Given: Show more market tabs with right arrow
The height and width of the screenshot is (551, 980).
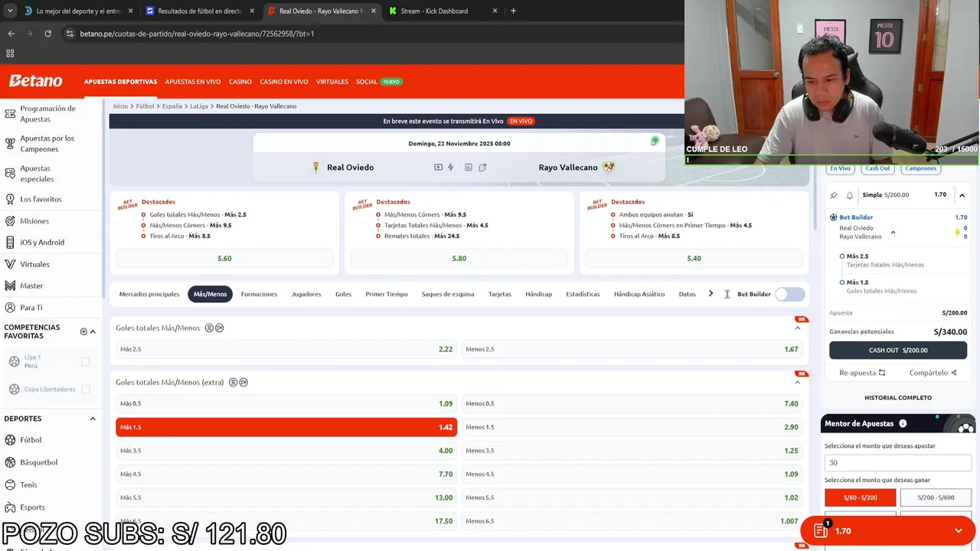Looking at the screenshot, I should click(x=710, y=294).
